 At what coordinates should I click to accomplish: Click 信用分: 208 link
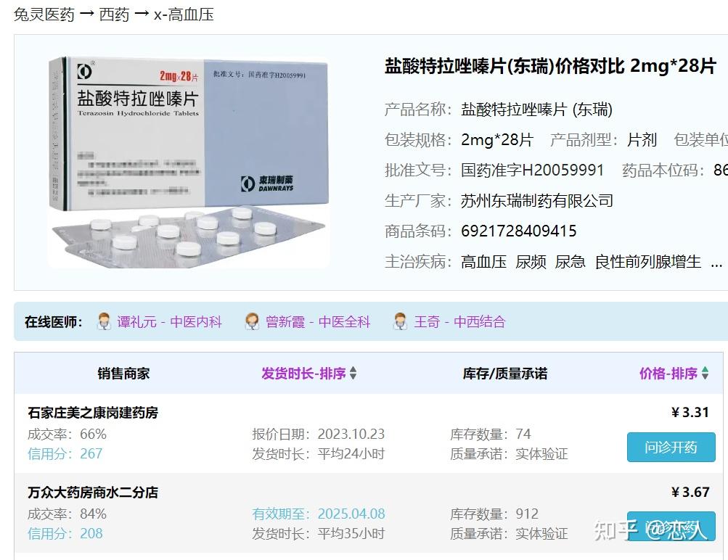65,533
